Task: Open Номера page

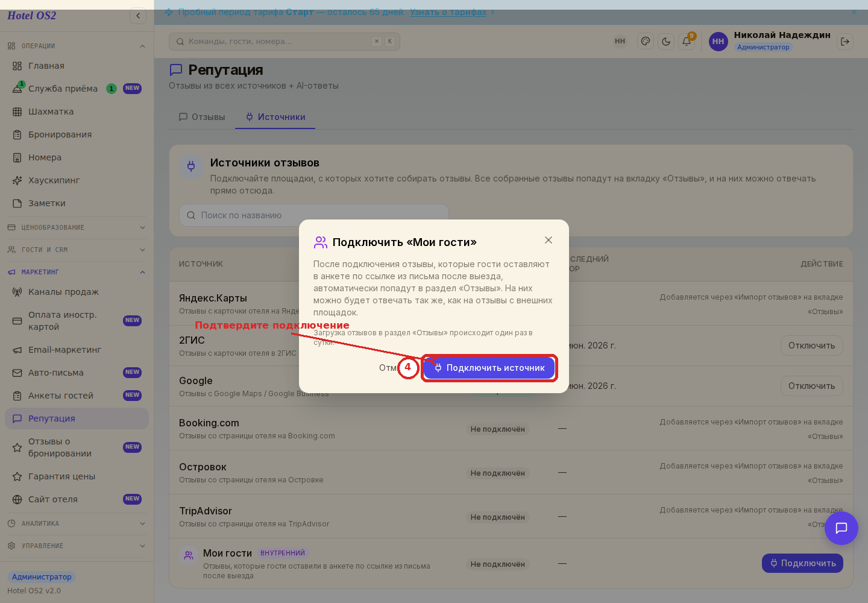Action: click(77, 157)
